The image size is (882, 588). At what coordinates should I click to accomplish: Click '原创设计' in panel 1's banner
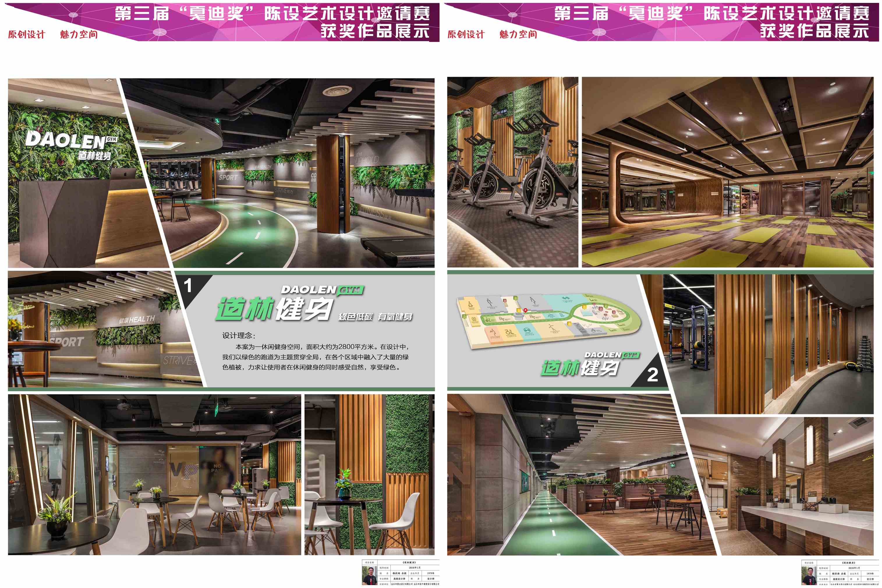pos(26,34)
